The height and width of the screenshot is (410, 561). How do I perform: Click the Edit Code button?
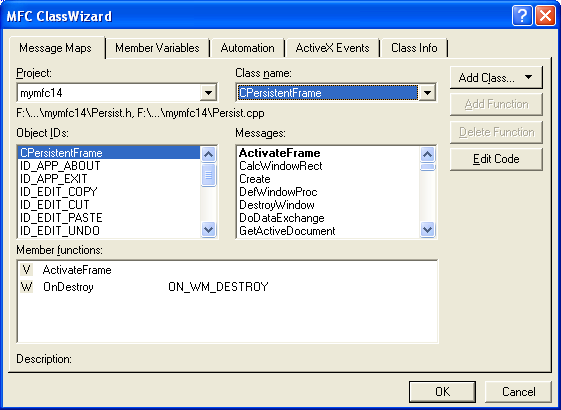(x=496, y=159)
